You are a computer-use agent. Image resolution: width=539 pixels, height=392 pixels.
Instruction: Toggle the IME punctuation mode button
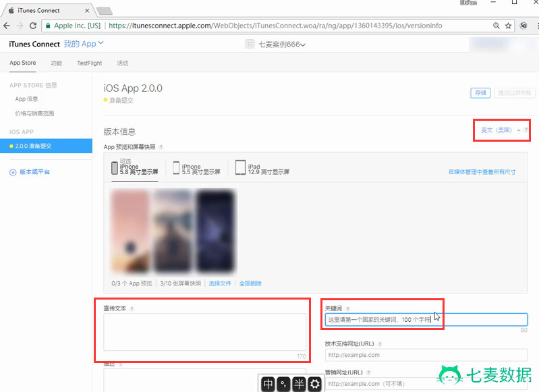283,384
